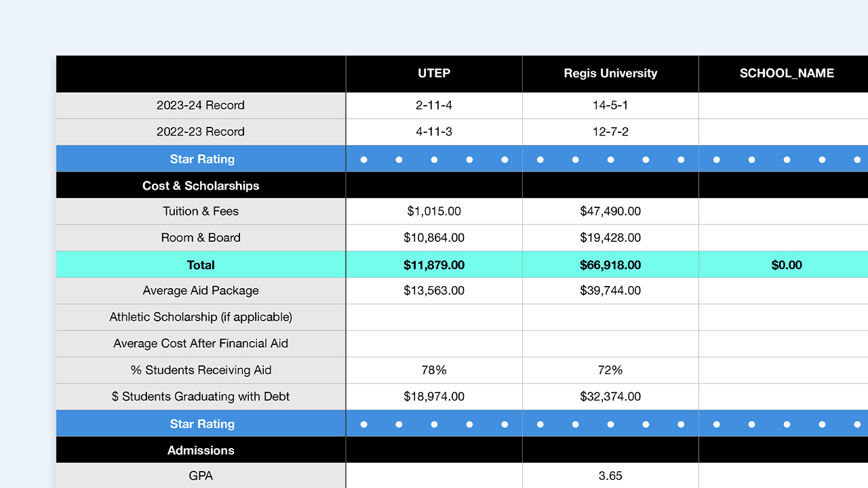Select the Average Cost After Financial Aid label
The image size is (868, 488).
click(x=201, y=343)
